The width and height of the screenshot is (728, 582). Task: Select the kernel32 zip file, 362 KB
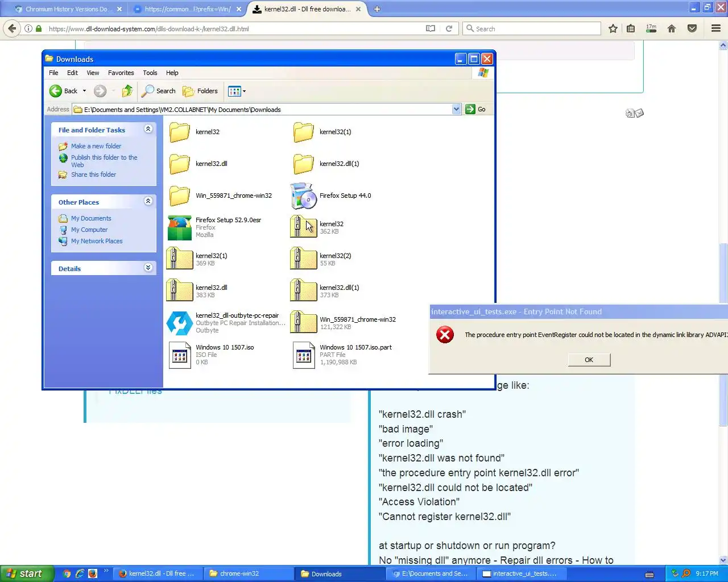(304, 227)
